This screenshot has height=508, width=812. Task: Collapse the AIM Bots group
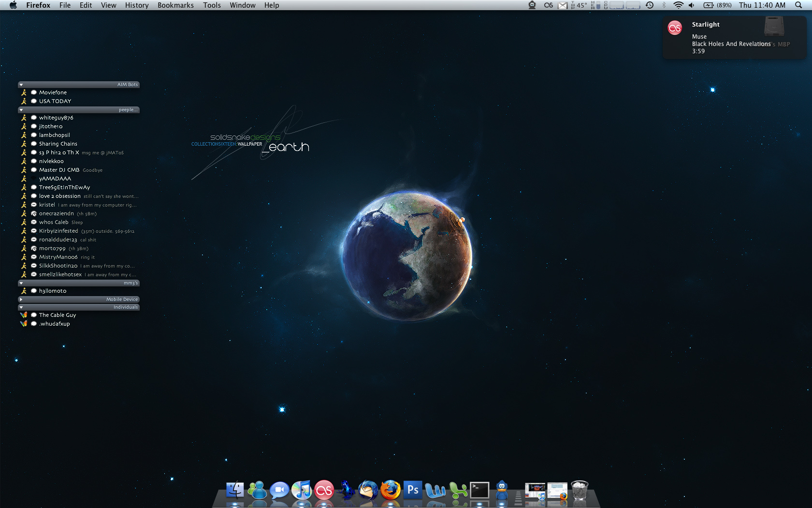pos(21,85)
